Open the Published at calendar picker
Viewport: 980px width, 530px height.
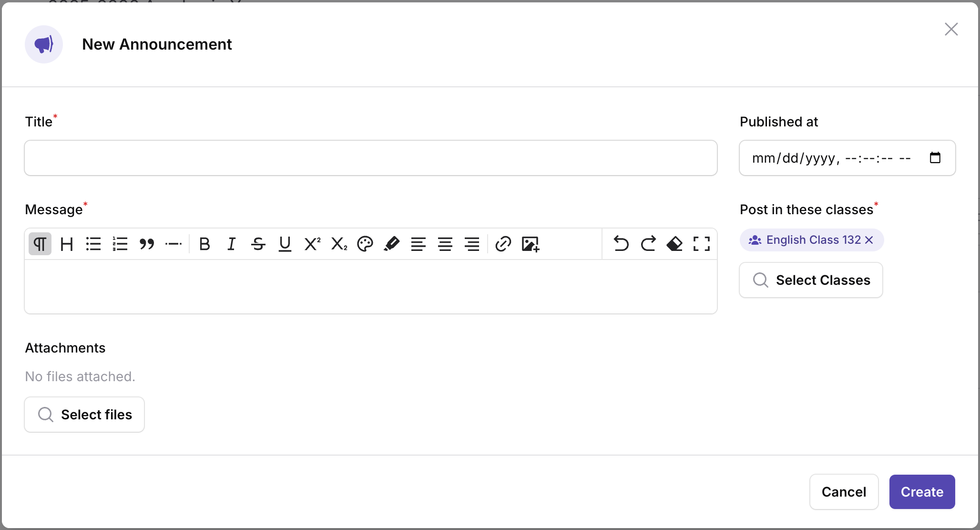pyautogui.click(x=935, y=157)
